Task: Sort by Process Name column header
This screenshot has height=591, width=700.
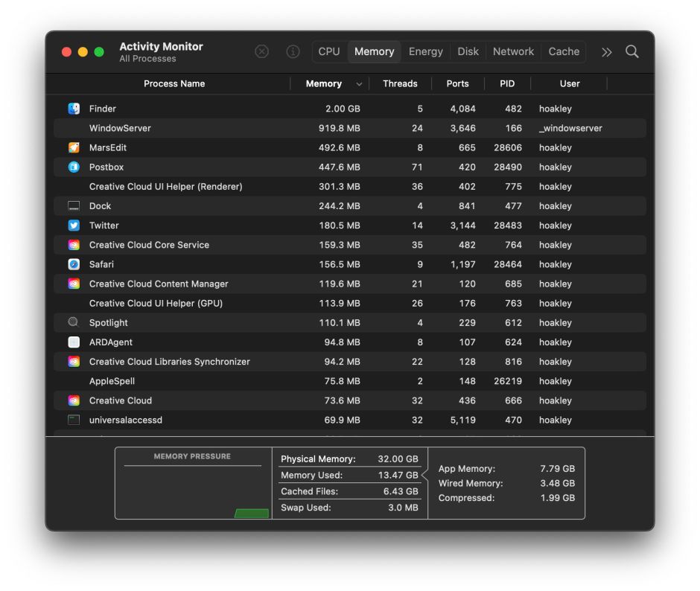Action: [x=174, y=83]
